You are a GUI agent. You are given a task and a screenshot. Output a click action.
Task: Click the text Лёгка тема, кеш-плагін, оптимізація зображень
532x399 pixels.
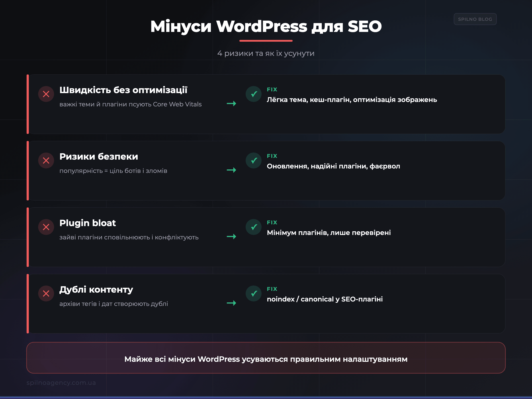click(352, 100)
